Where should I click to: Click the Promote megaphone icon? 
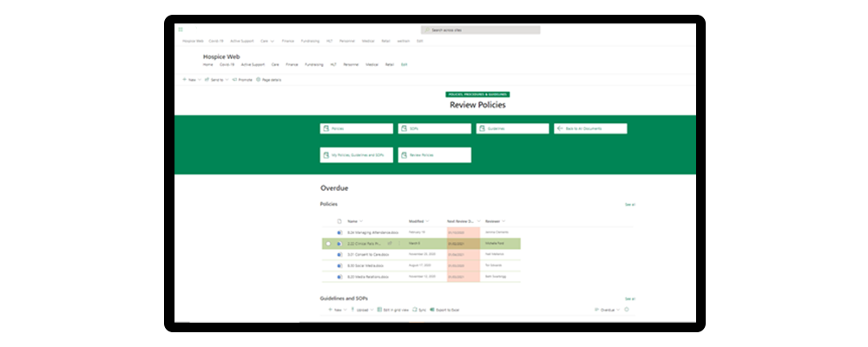(234, 80)
